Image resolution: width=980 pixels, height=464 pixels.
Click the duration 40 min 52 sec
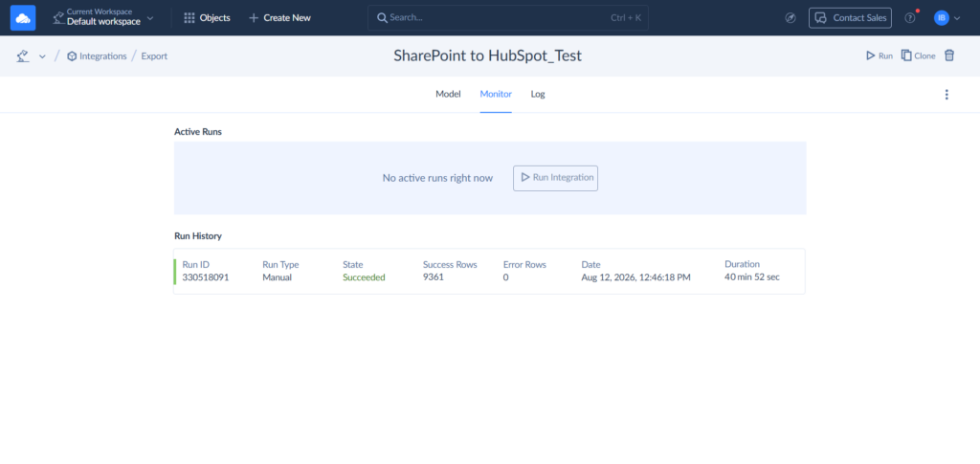752,277
